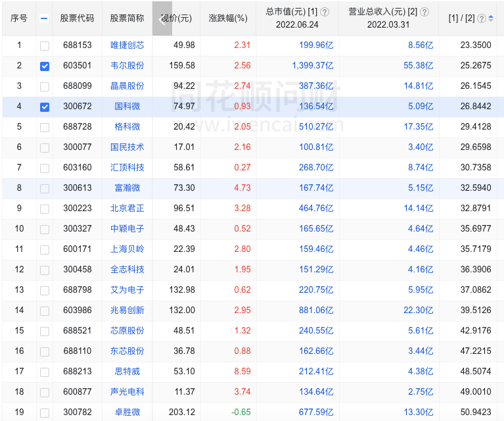Select ratio value 50.9423
This screenshot has width=504, height=421.
(x=476, y=412)
